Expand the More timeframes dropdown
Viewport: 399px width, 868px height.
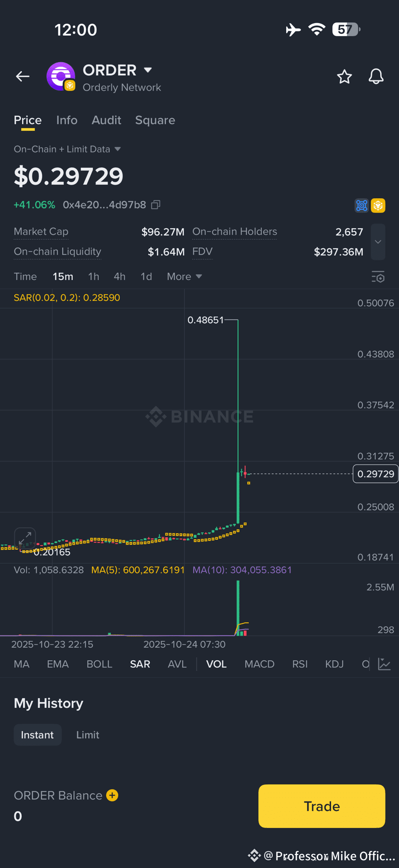[x=184, y=276]
